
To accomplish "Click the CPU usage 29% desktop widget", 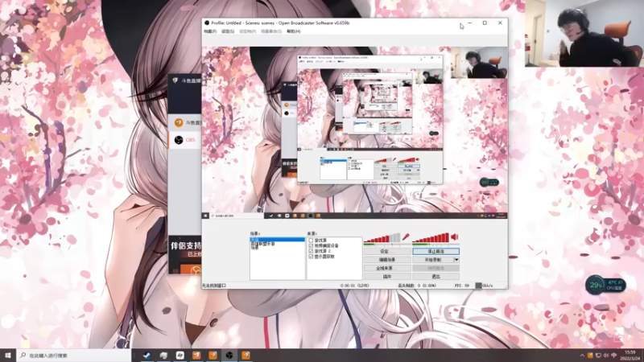I will click(x=606, y=285).
